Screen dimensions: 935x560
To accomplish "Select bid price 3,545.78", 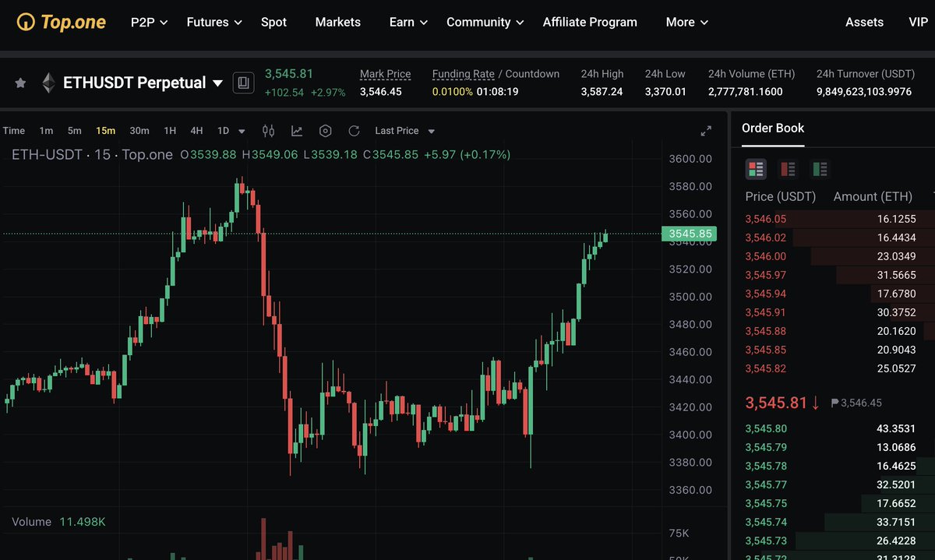I will coord(766,466).
